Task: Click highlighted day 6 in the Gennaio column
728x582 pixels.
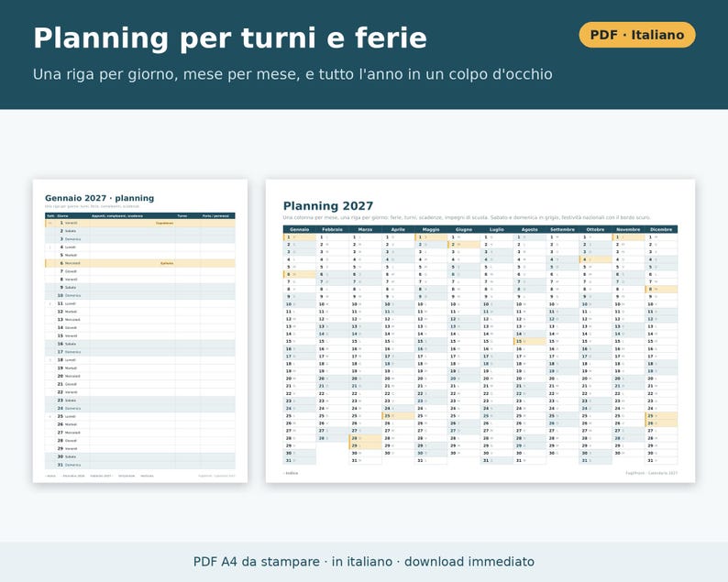Action: [x=300, y=274]
